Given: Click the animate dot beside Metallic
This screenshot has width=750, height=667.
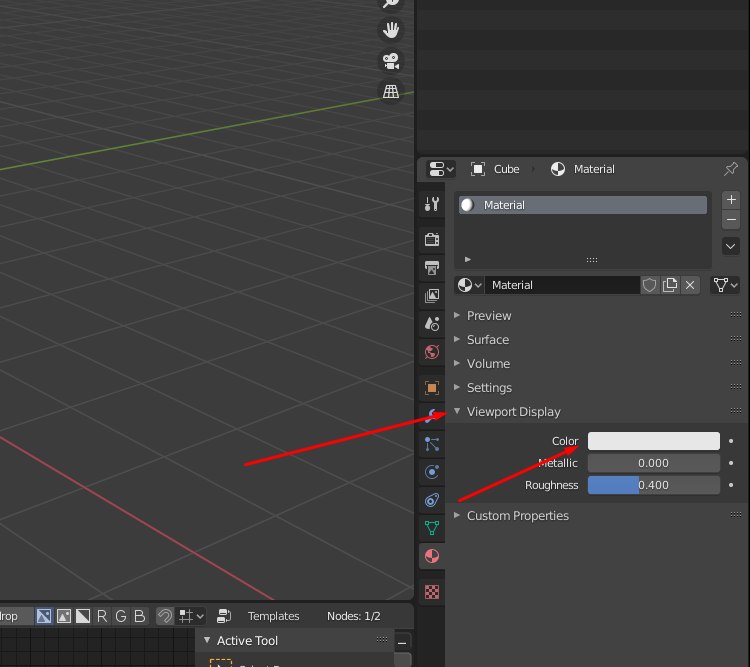Looking at the screenshot, I should pos(731,463).
